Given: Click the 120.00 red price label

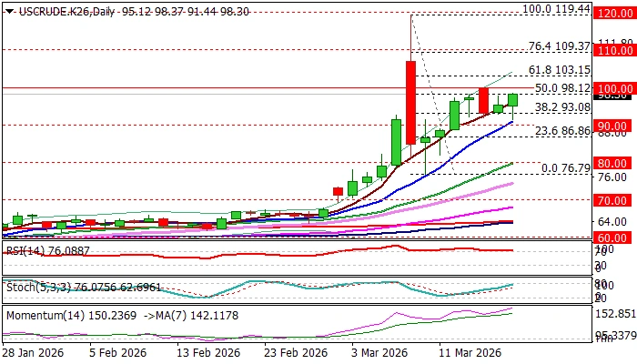Looking at the screenshot, I should point(613,13).
